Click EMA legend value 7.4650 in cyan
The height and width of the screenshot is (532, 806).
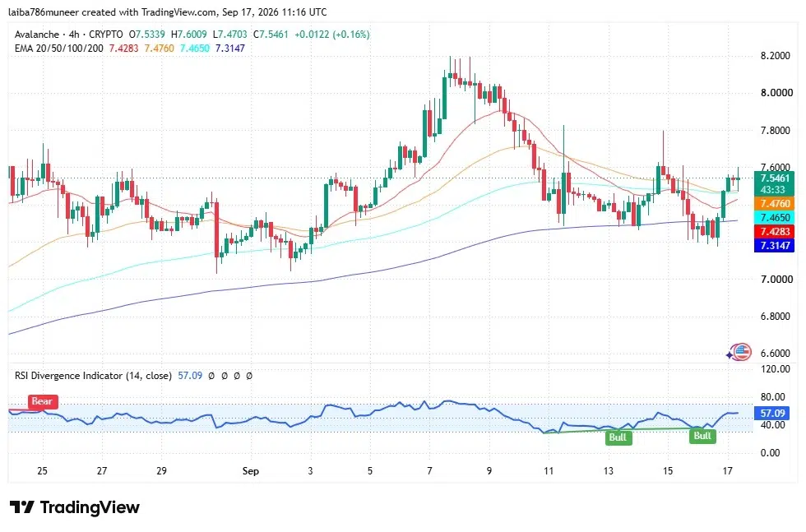pos(194,49)
